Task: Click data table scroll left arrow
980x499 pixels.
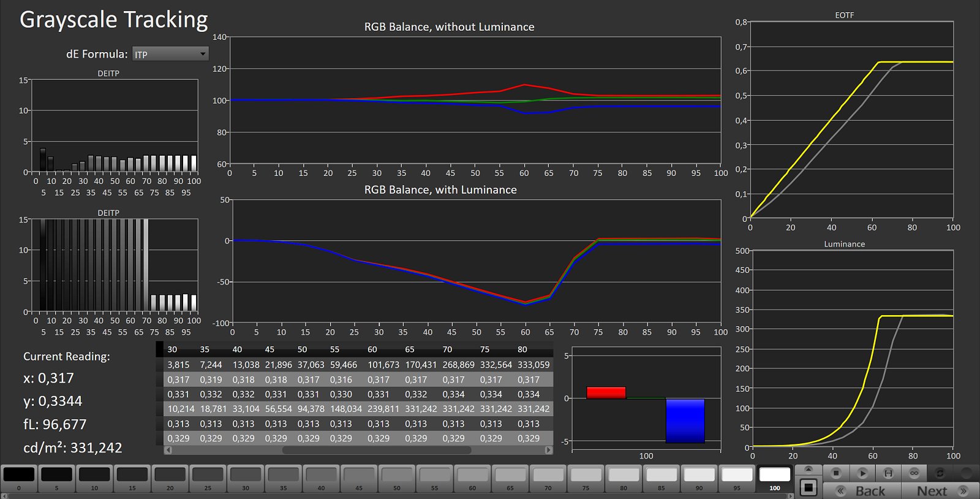Action: [x=168, y=450]
